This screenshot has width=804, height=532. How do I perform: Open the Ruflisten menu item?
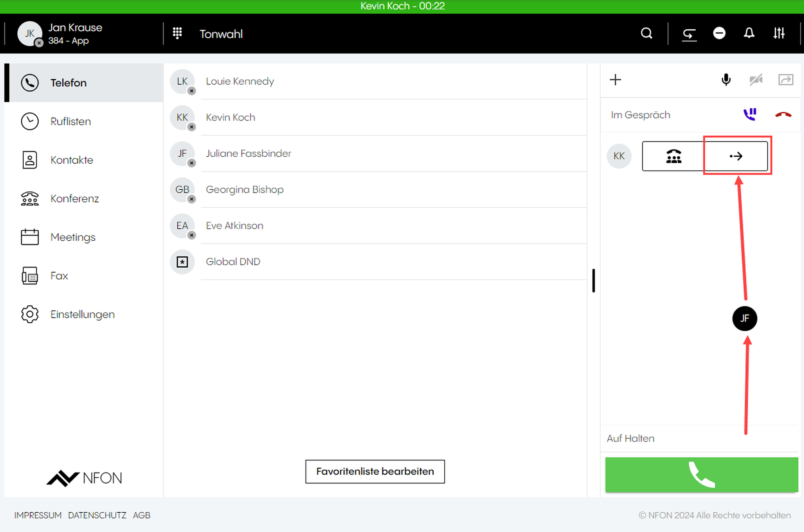tap(71, 121)
